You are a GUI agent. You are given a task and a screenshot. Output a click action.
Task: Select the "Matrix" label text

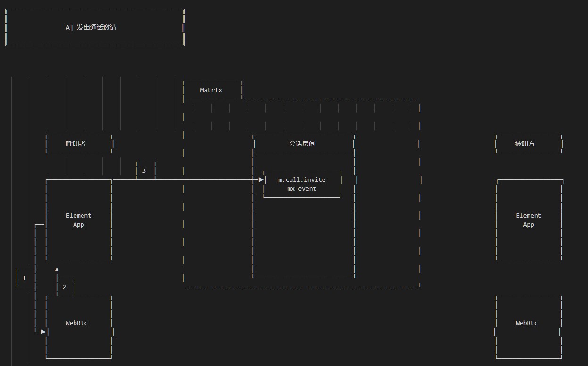(211, 90)
